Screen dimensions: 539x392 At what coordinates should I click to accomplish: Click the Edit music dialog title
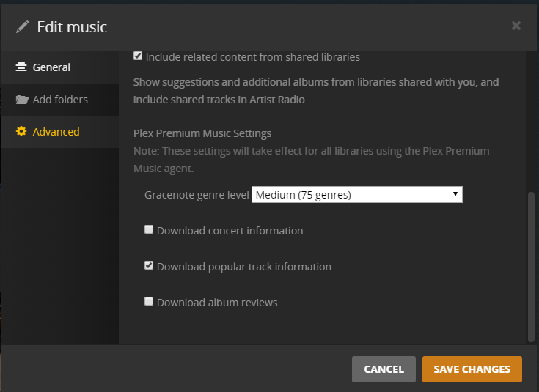coord(72,27)
